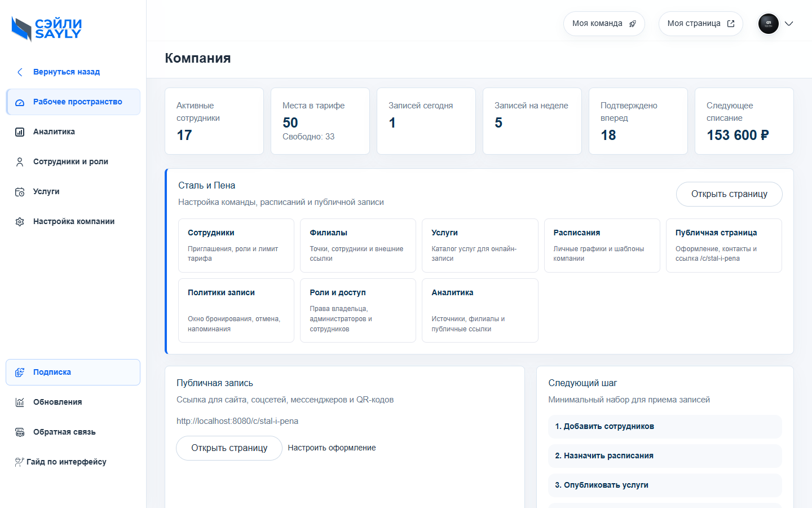Screen dimensions: 812x508
Task: Click the Следующий шаг heading
Action: tap(582, 383)
